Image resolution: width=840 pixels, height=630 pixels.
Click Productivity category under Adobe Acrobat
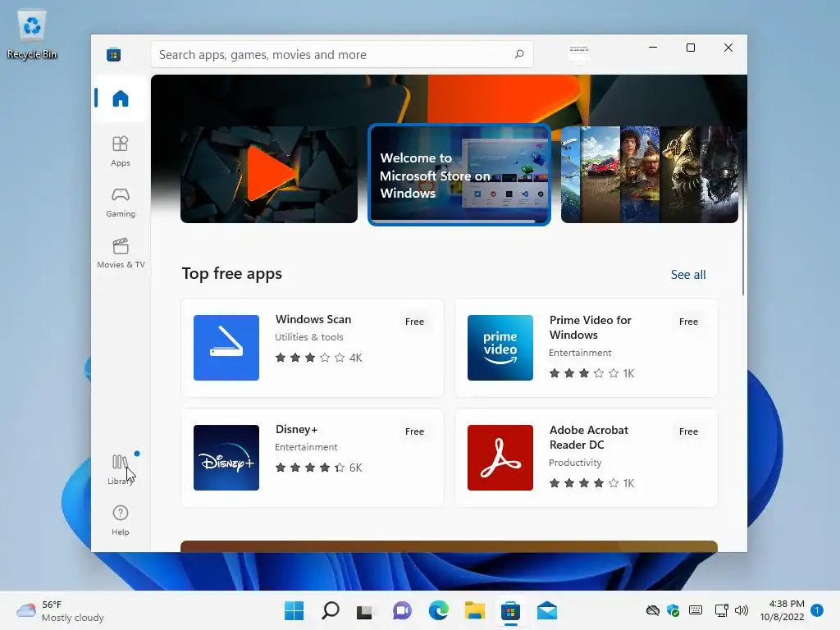coord(575,463)
